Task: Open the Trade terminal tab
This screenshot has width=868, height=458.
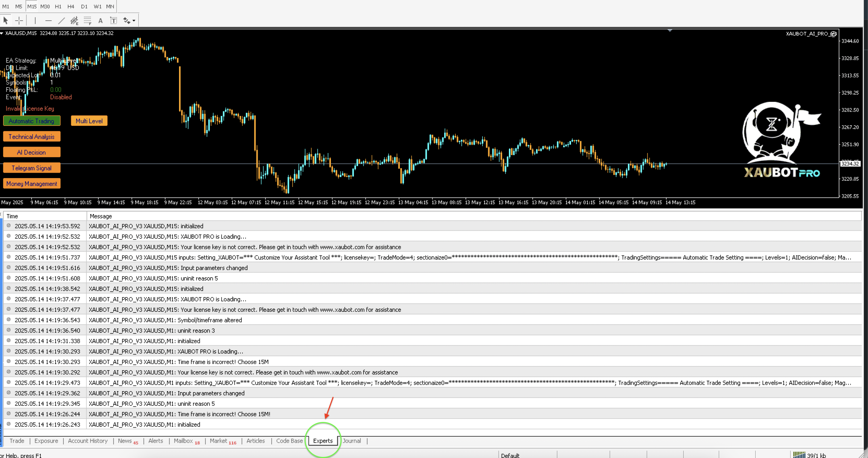Action: coord(17,441)
